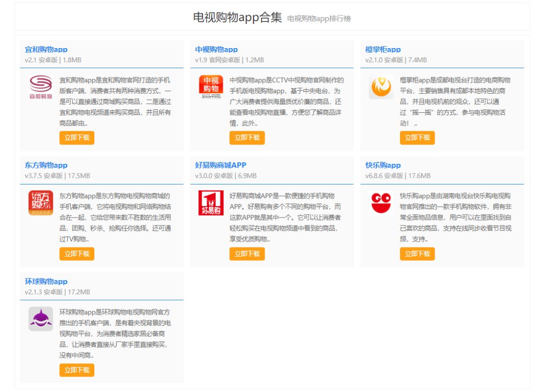This screenshot has height=392, width=542.
Task: Click the 宜和购物app description paragraph
Action: (x=115, y=102)
